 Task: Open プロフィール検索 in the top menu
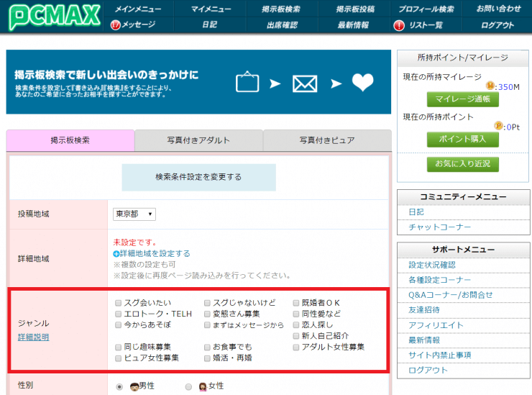(x=426, y=9)
